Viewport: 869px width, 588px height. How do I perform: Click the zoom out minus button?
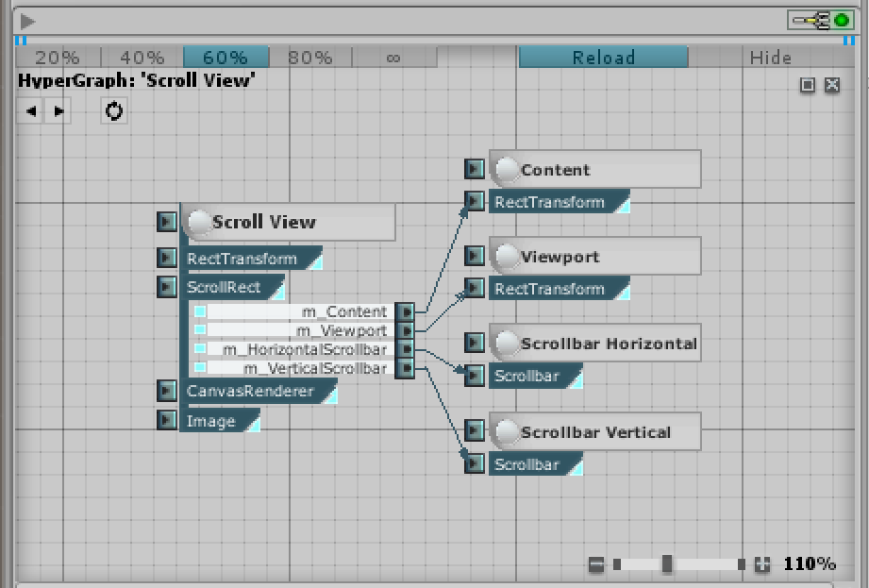click(x=595, y=564)
